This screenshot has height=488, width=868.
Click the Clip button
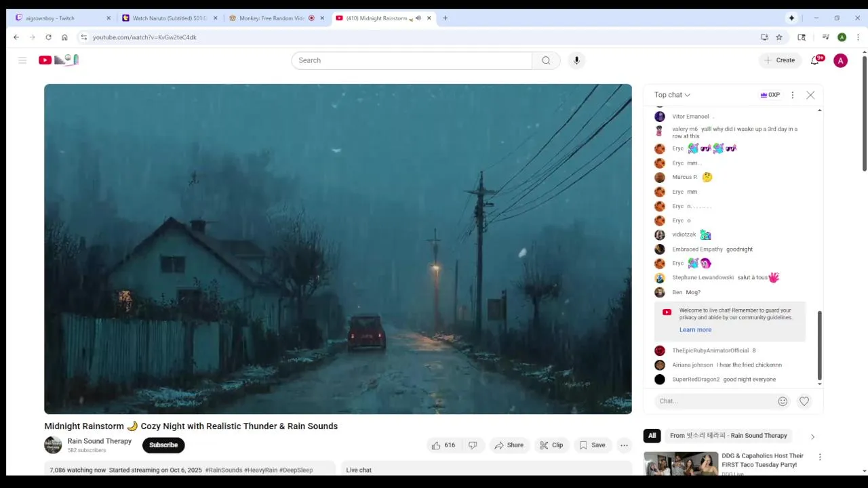pyautogui.click(x=551, y=445)
